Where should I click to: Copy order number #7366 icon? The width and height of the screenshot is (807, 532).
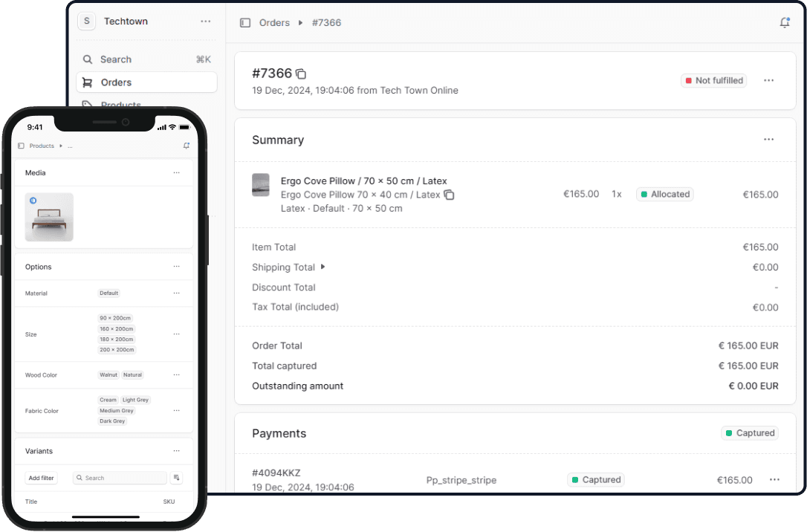(301, 74)
